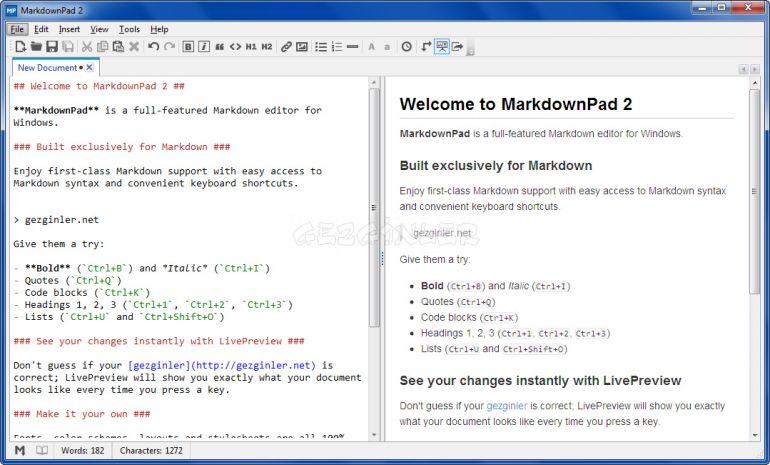Click '### Built exclusively for Markdown ###' editor line
The image size is (770, 465).
pos(122,147)
